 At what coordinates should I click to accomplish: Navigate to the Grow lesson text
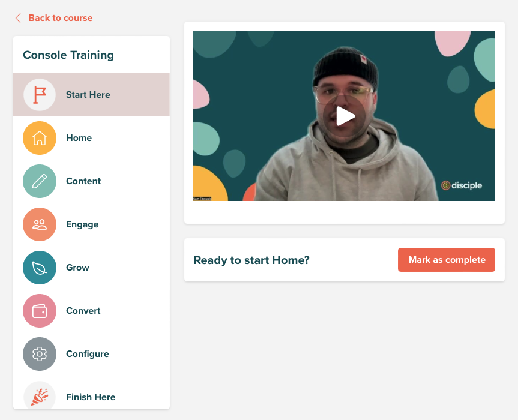[x=77, y=268]
